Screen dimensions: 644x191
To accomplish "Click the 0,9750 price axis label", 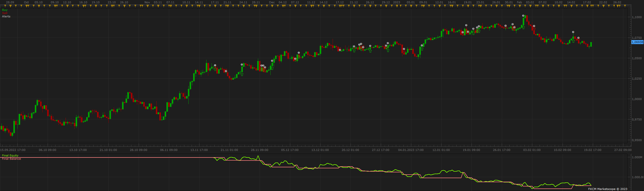I will point(637,119).
